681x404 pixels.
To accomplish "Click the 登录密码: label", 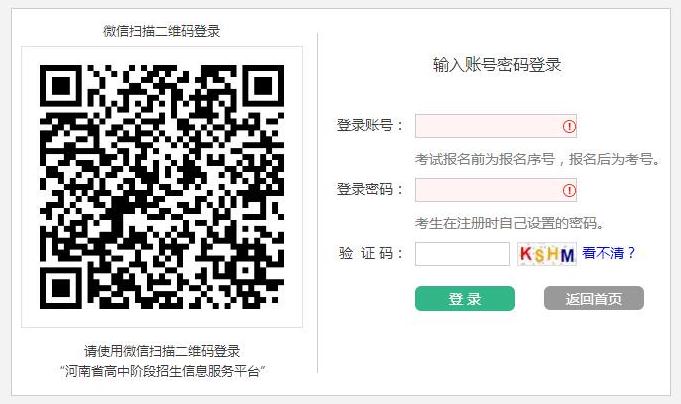I will tap(370, 189).
